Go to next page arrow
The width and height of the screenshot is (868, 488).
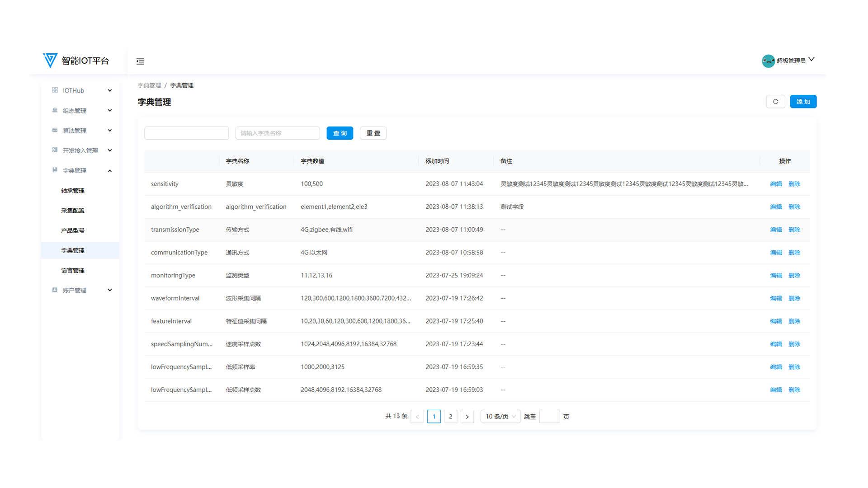click(x=467, y=417)
